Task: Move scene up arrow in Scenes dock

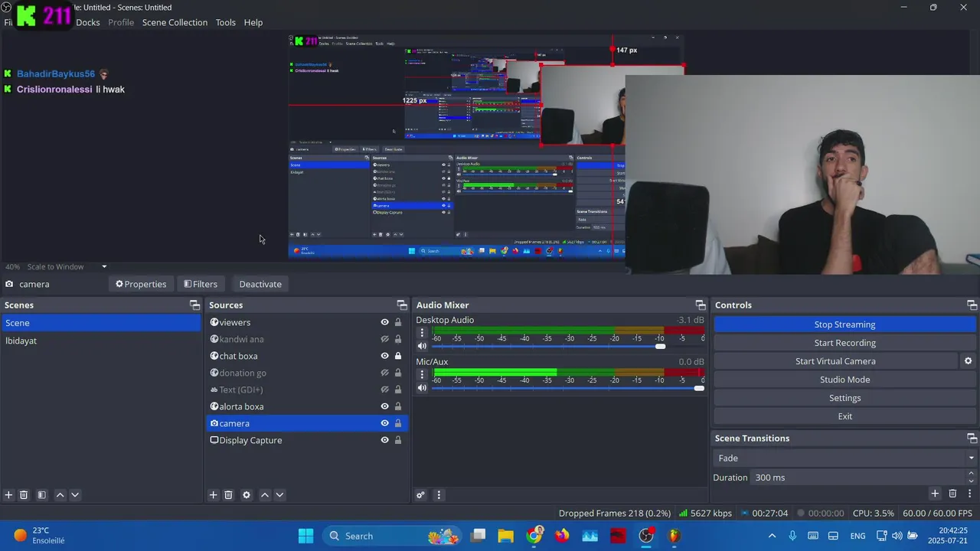Action: [60, 495]
